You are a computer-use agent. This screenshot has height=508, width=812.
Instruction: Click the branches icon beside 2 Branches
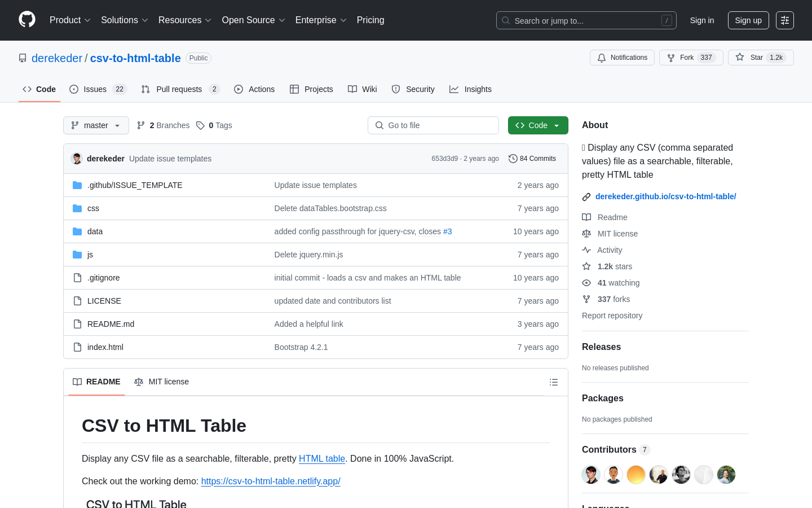141,125
